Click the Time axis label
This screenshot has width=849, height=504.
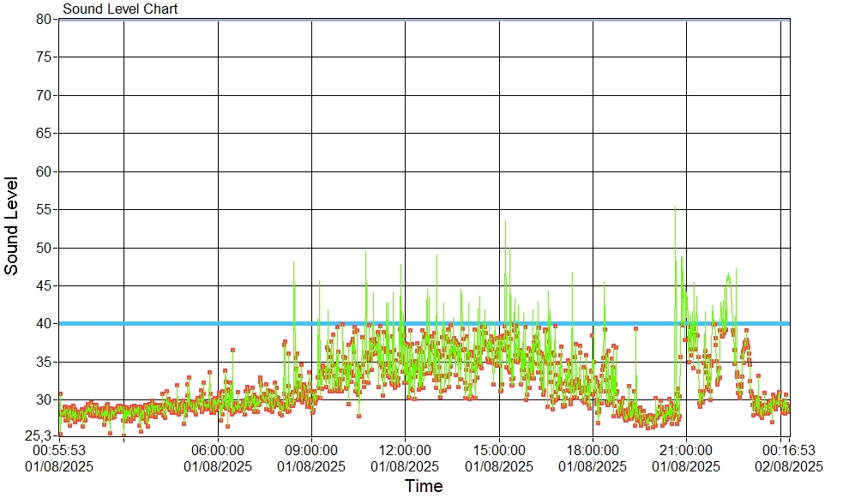pos(424,487)
